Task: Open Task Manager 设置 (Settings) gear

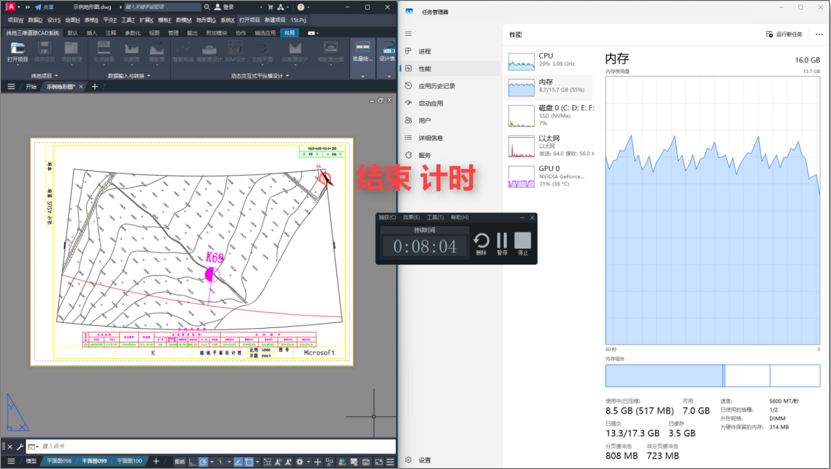Action: coord(424,460)
